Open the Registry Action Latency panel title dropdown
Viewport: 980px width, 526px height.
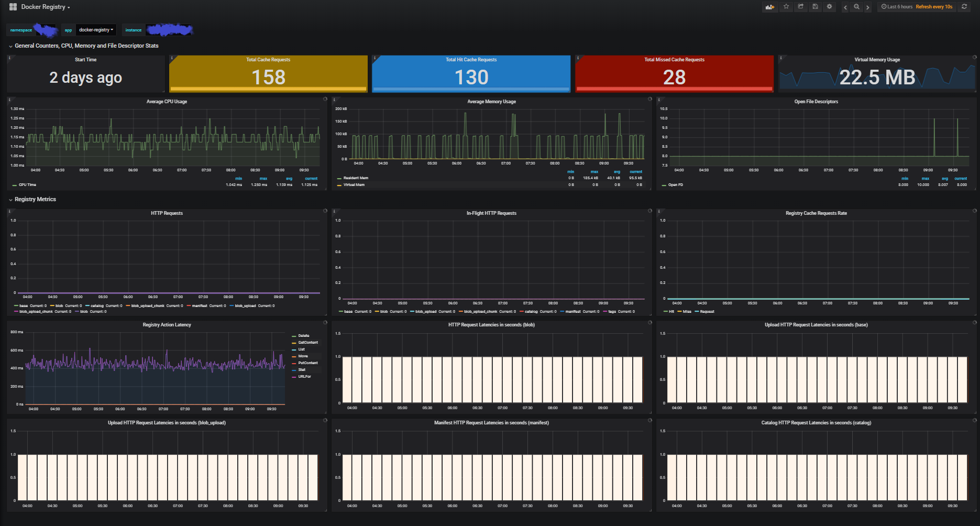[167, 325]
